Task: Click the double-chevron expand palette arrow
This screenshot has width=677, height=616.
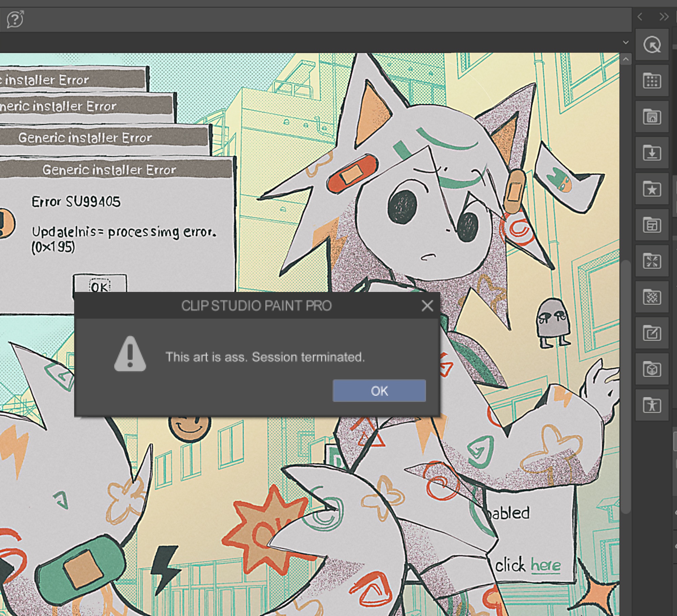Action: pos(664,17)
